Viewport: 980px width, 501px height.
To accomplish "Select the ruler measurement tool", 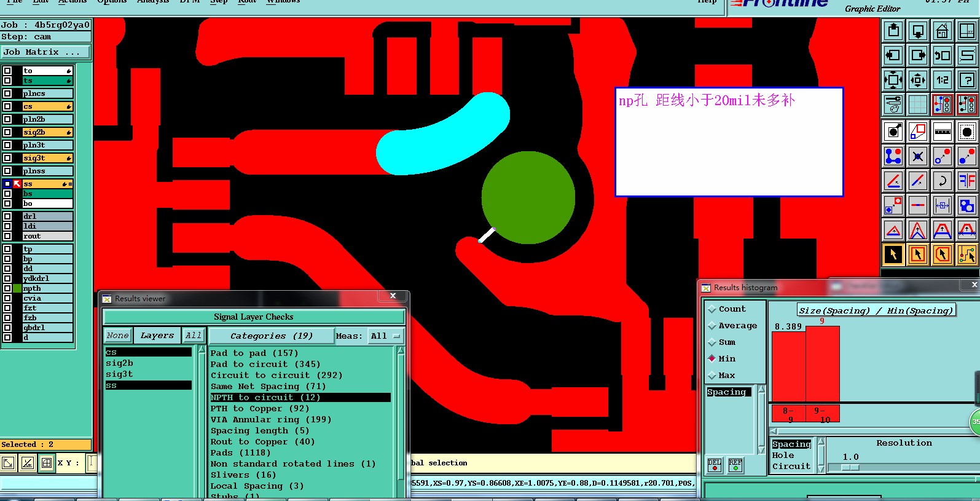I will (943, 132).
